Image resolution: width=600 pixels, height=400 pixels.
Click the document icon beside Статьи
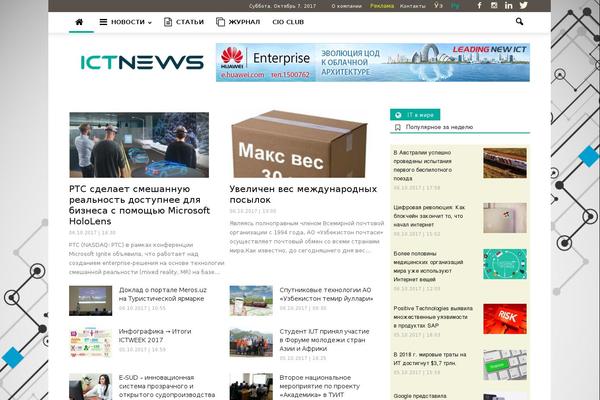[168, 22]
